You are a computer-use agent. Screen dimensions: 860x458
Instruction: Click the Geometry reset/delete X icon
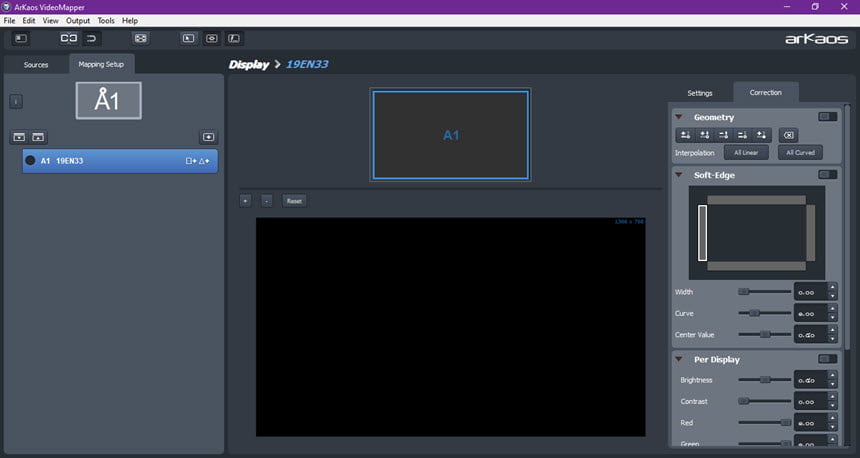point(788,135)
